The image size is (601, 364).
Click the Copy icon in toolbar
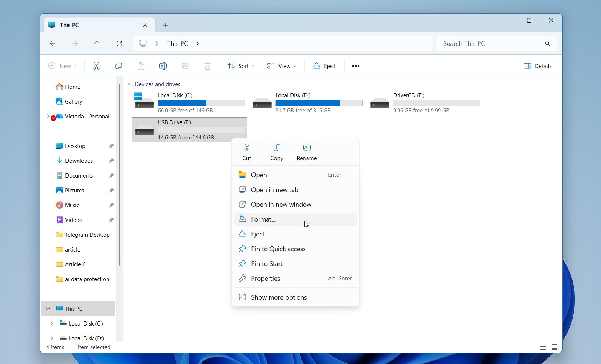coord(119,66)
